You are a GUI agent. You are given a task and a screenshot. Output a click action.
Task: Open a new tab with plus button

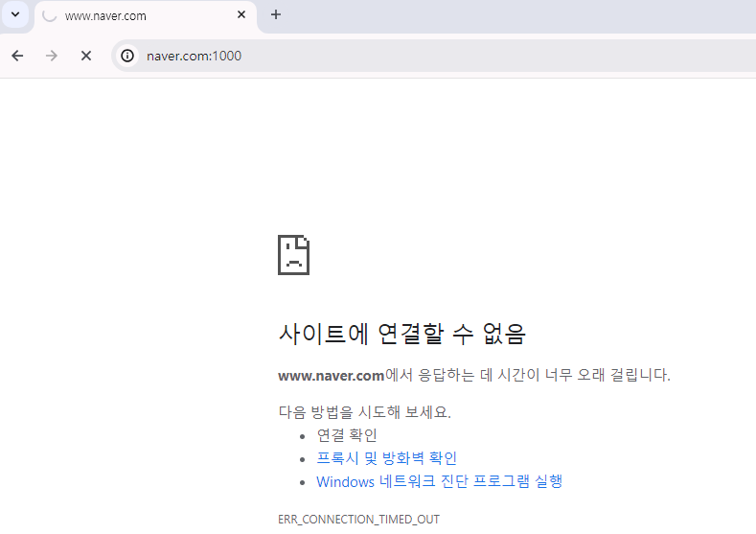coord(276,15)
